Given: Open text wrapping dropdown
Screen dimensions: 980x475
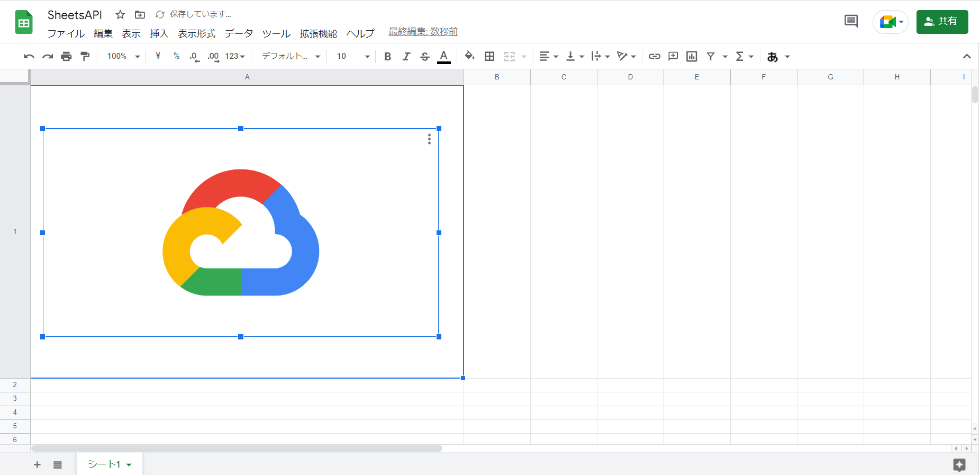Looking at the screenshot, I should click(601, 56).
